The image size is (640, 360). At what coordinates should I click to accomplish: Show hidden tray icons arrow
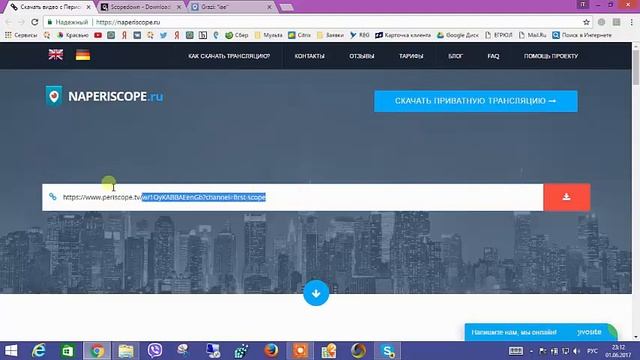pos(531,351)
